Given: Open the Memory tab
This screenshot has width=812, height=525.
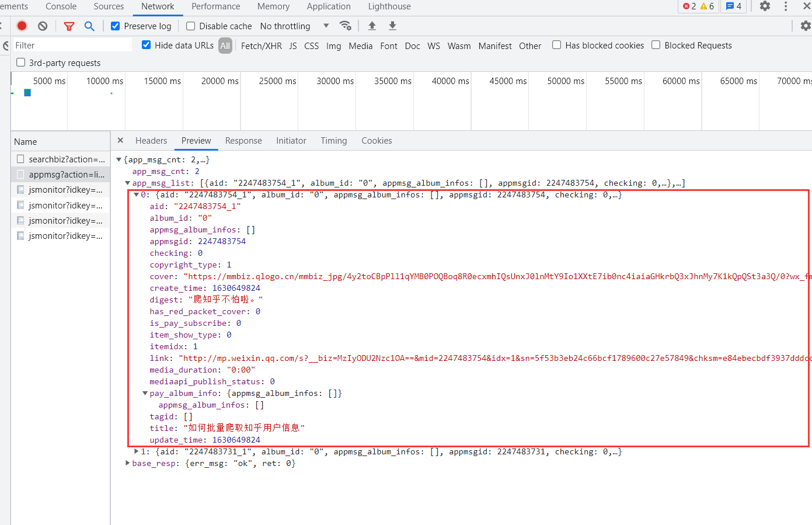Looking at the screenshot, I should [273, 6].
